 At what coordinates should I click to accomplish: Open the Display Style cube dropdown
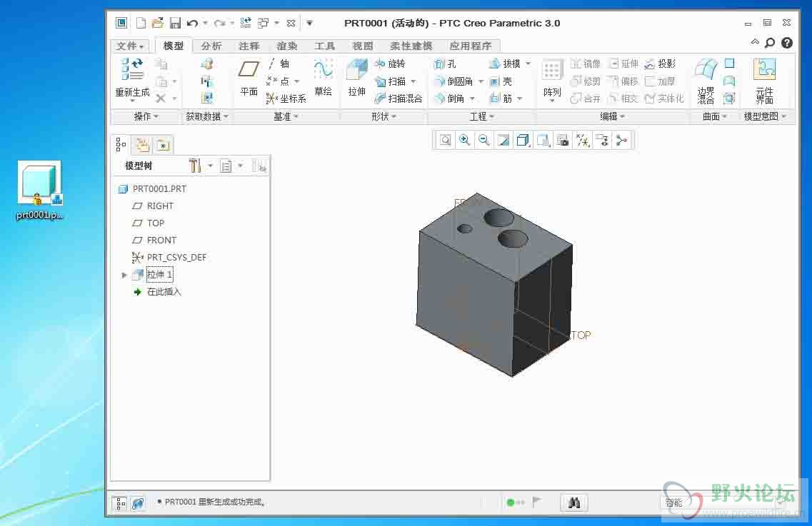click(x=523, y=141)
